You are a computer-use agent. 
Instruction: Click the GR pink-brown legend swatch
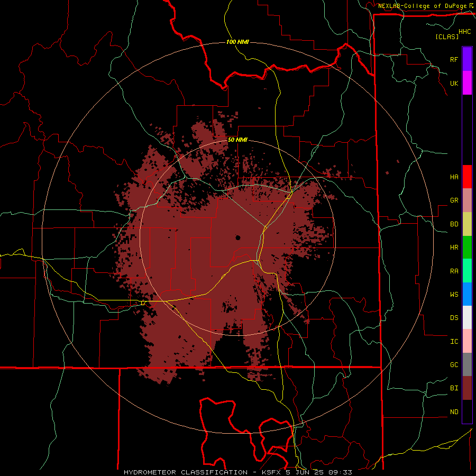coord(467,200)
